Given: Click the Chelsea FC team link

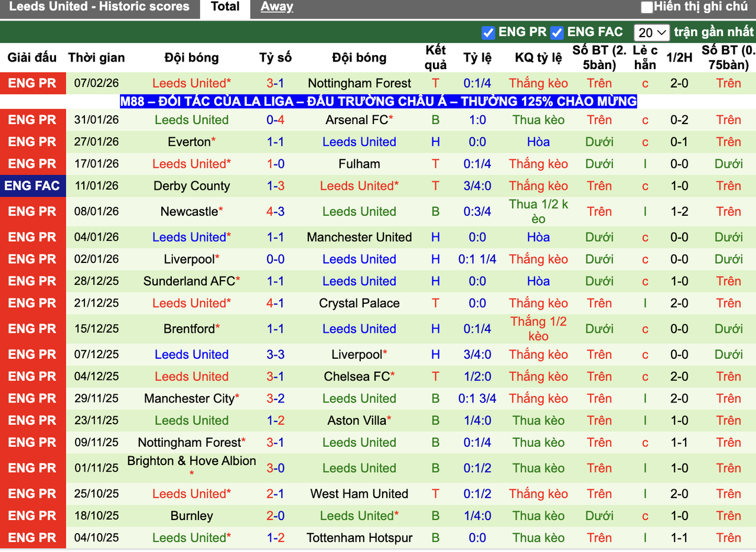Looking at the screenshot, I should tap(356, 376).
